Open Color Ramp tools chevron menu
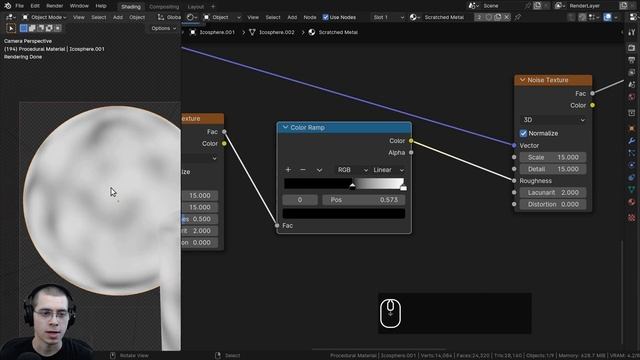Viewport: 640px width, 360px height. pyautogui.click(x=319, y=170)
